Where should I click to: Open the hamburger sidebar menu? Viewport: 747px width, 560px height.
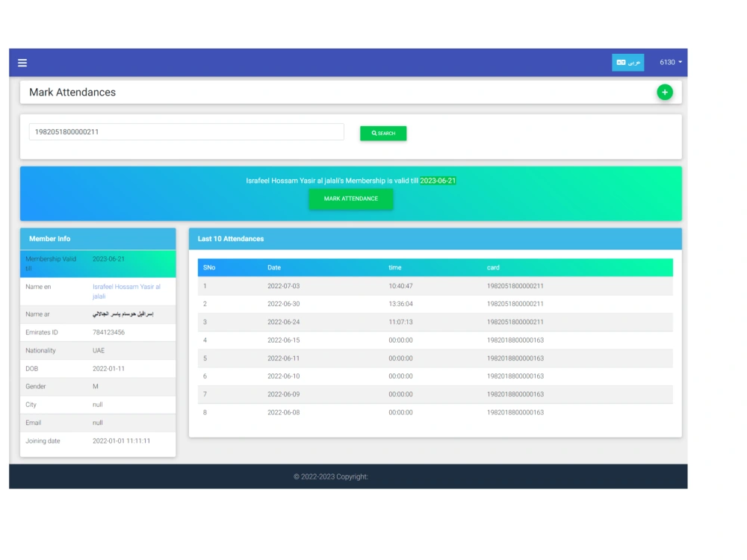22,63
